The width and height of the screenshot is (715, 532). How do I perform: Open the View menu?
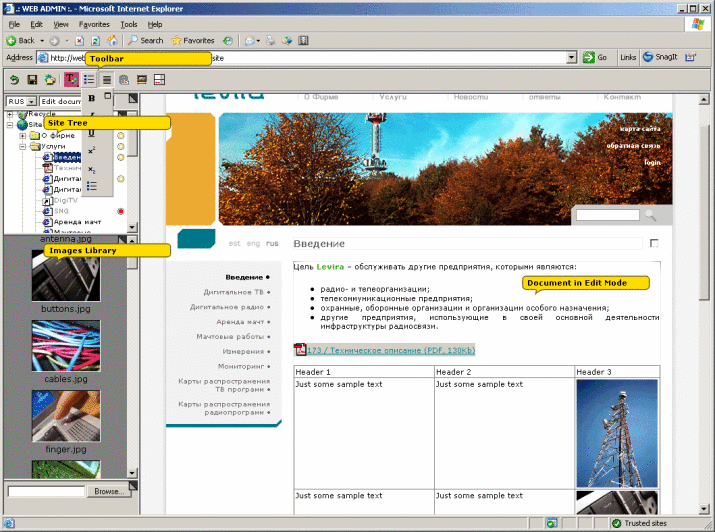click(61, 25)
